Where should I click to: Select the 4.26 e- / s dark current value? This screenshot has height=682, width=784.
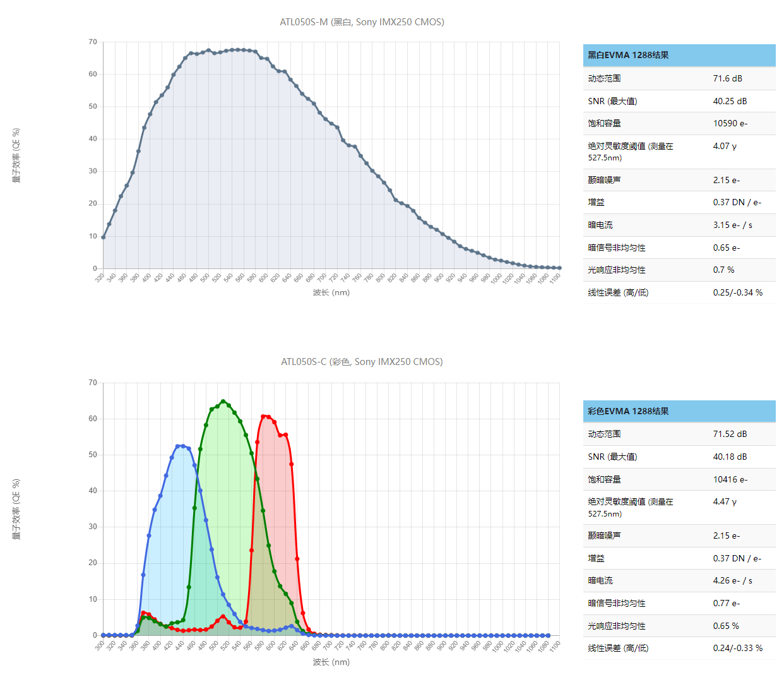click(732, 580)
